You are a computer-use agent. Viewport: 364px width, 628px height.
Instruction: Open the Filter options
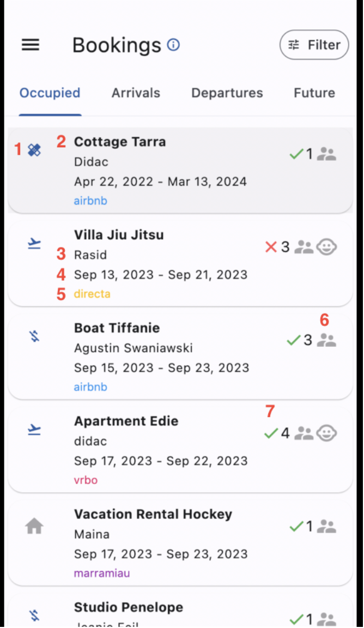(314, 45)
